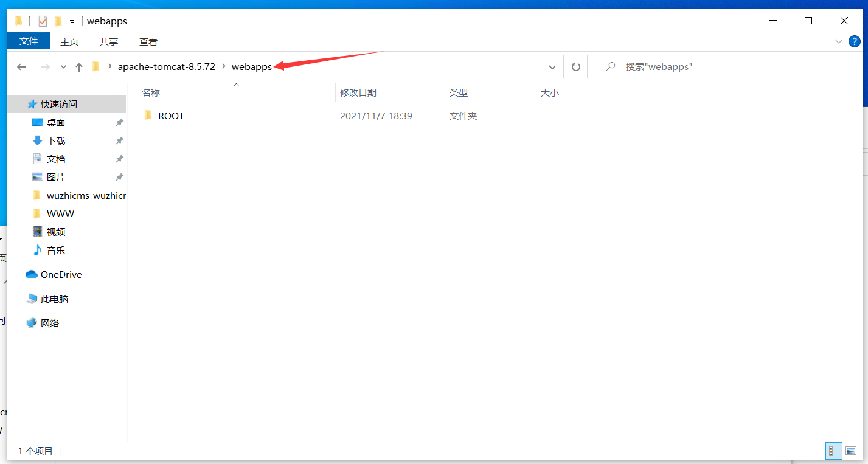This screenshot has width=868, height=464.
Task: Open the Customize Quick Access Toolbar dropdown
Action: click(x=72, y=22)
